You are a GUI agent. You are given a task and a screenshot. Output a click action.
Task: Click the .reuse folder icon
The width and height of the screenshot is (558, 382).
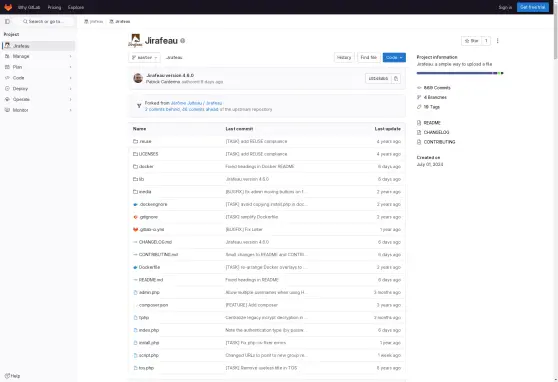coord(135,141)
